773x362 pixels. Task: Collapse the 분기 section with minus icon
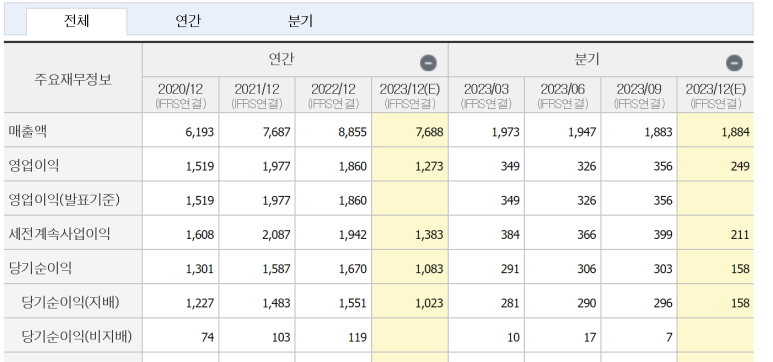[734, 63]
